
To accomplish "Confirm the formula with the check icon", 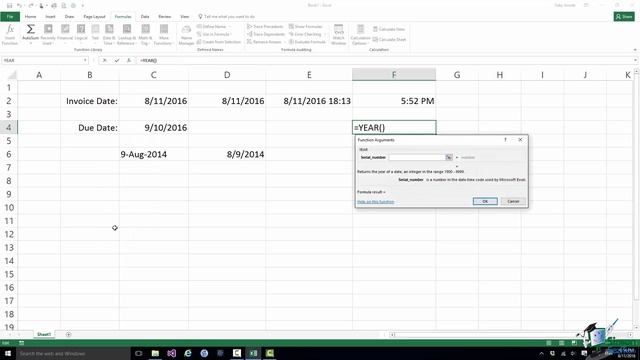I will pos(117,60).
